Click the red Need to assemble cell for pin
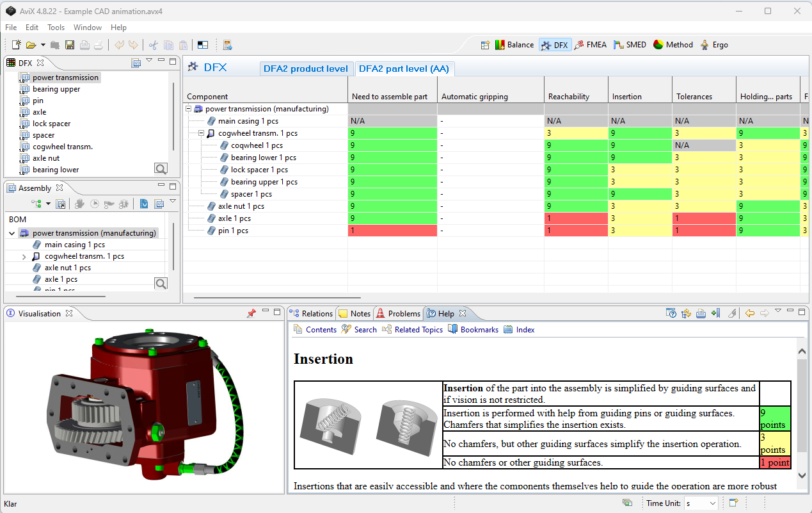 (392, 231)
